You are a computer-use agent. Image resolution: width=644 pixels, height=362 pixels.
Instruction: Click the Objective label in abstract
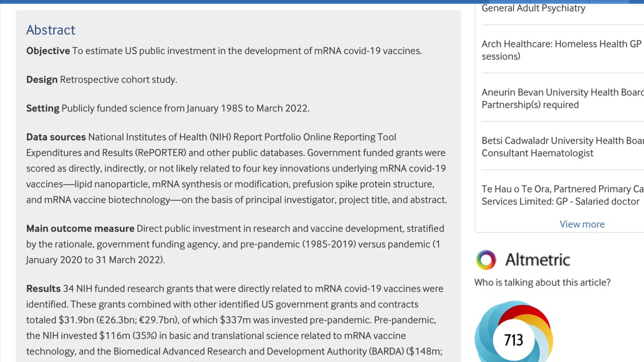[x=48, y=51]
